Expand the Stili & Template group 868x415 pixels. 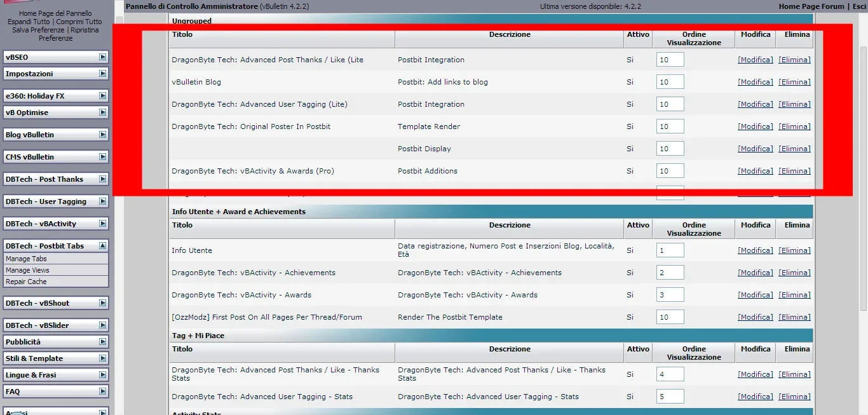click(102, 358)
